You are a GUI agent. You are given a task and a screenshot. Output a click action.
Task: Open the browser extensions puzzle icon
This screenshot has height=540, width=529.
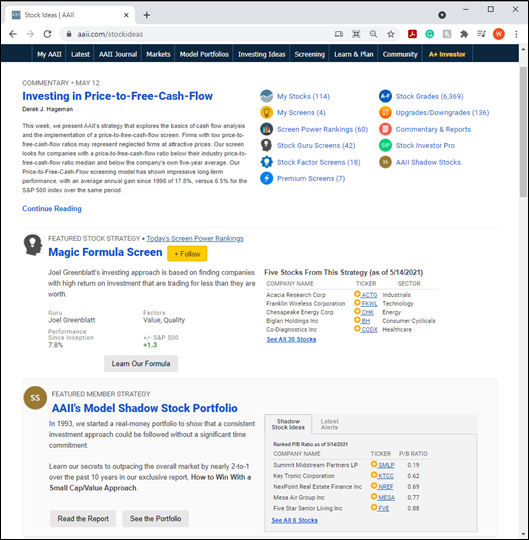pyautogui.click(x=464, y=34)
